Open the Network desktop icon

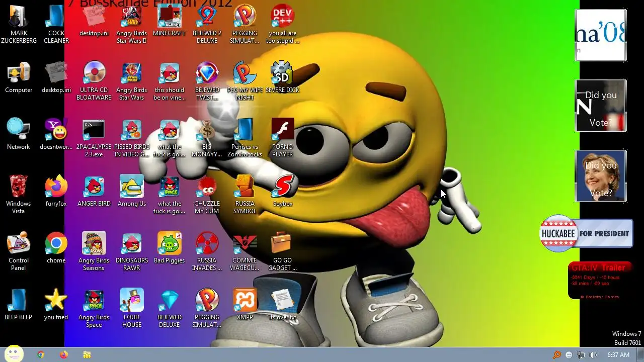tap(19, 134)
